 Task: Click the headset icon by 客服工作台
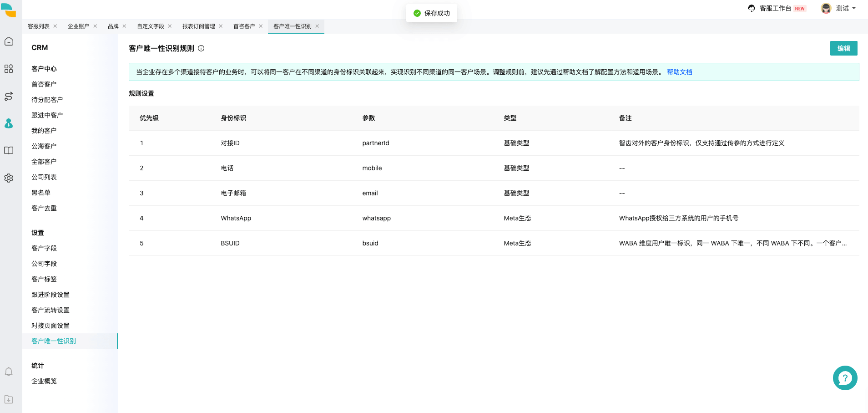click(x=752, y=8)
